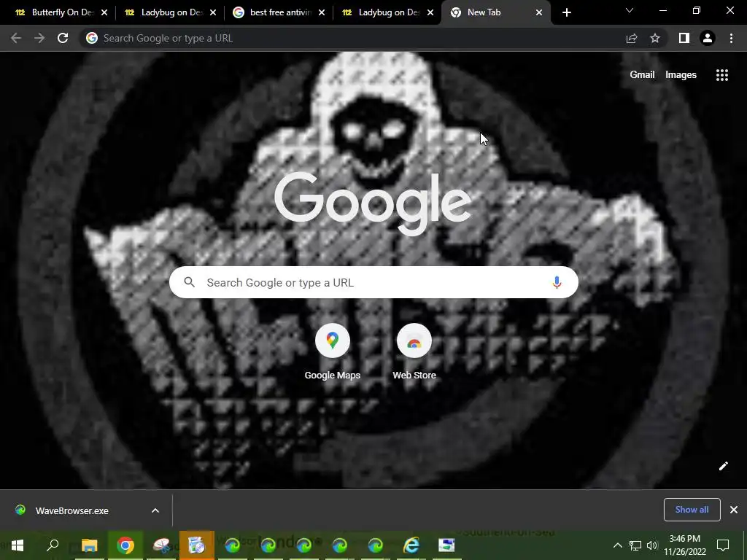Open the Windows Start menu
Viewport: 747px width, 560px height.
pos(18,545)
